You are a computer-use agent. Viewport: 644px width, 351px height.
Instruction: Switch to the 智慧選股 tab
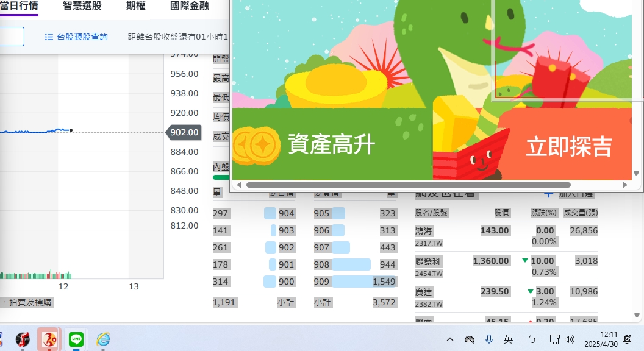point(82,6)
